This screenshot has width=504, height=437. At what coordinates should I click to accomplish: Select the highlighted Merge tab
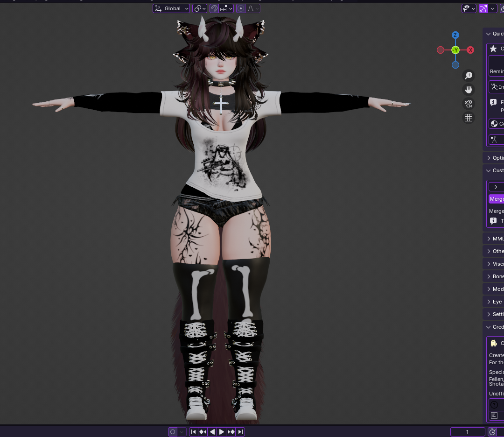[x=496, y=199]
